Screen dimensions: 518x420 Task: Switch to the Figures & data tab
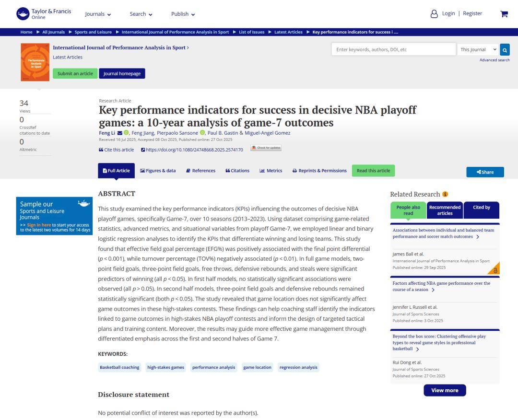point(158,171)
